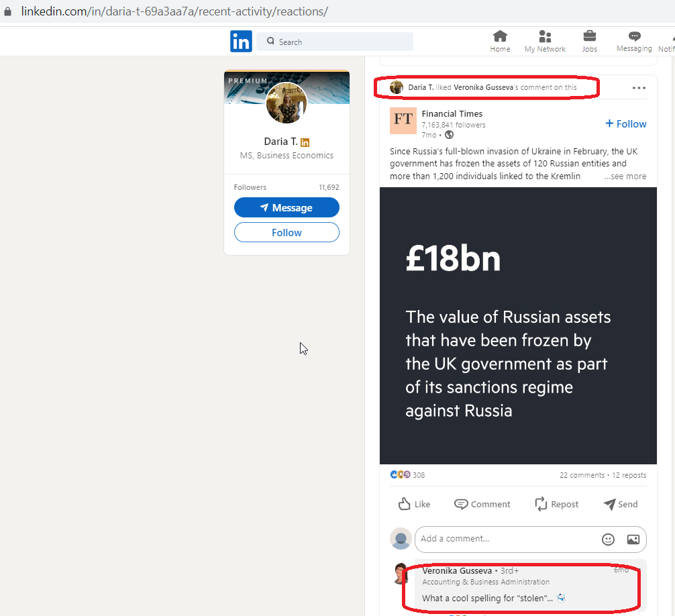Open the emoji picker in comment box
This screenshot has height=616, width=675.
(x=608, y=540)
